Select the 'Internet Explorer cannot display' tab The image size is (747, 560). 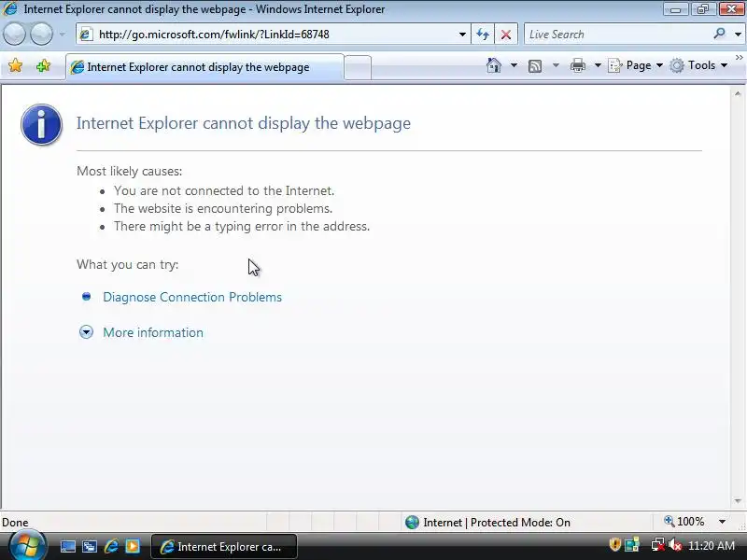tap(204, 67)
